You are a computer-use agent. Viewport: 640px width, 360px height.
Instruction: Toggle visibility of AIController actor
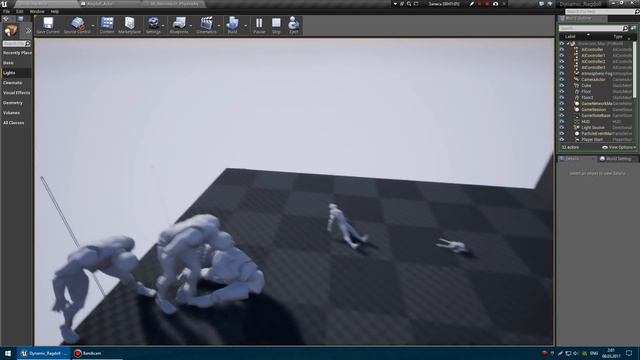pos(562,49)
